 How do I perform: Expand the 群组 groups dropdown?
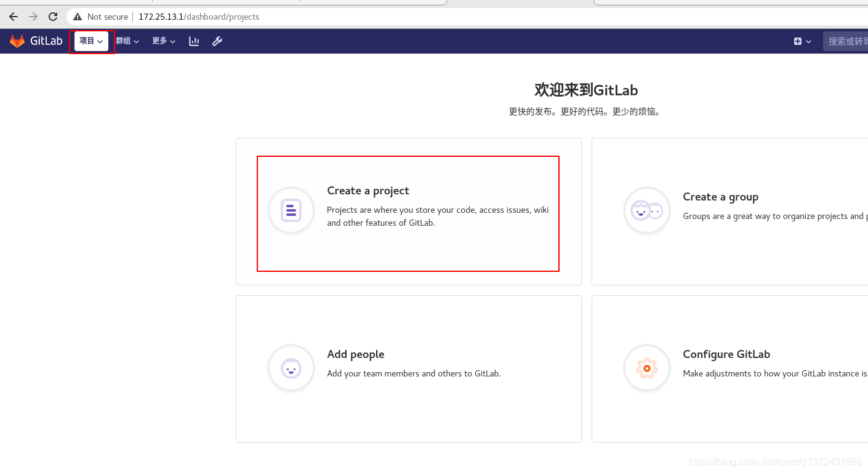click(127, 41)
